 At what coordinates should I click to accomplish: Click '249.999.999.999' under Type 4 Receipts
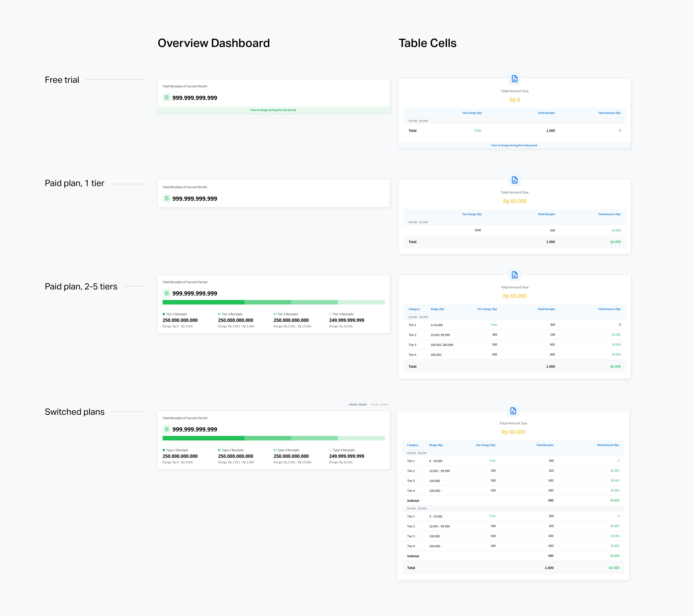[347, 456]
